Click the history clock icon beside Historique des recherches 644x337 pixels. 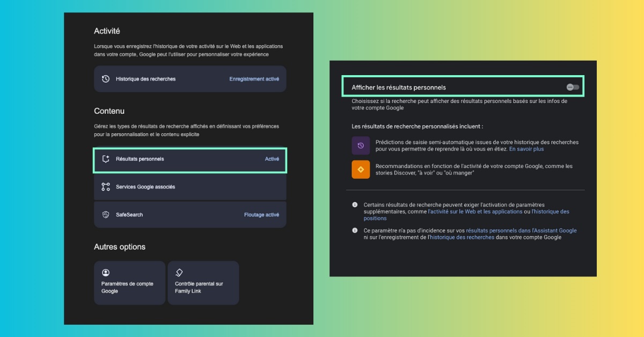pos(106,79)
